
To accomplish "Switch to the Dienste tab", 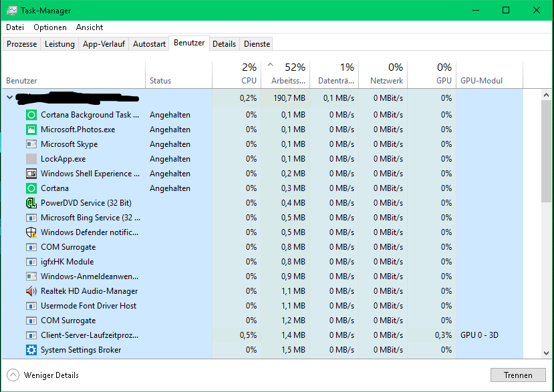I will (x=257, y=44).
